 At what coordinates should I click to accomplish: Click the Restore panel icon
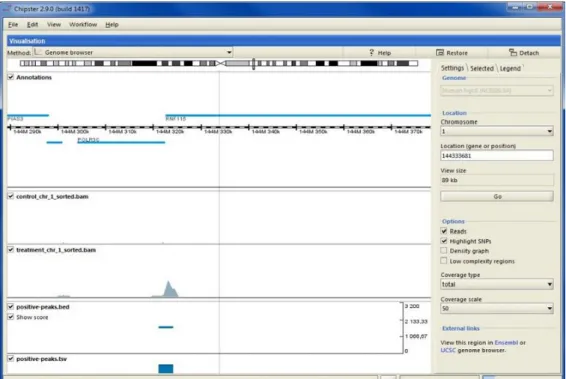[440, 53]
